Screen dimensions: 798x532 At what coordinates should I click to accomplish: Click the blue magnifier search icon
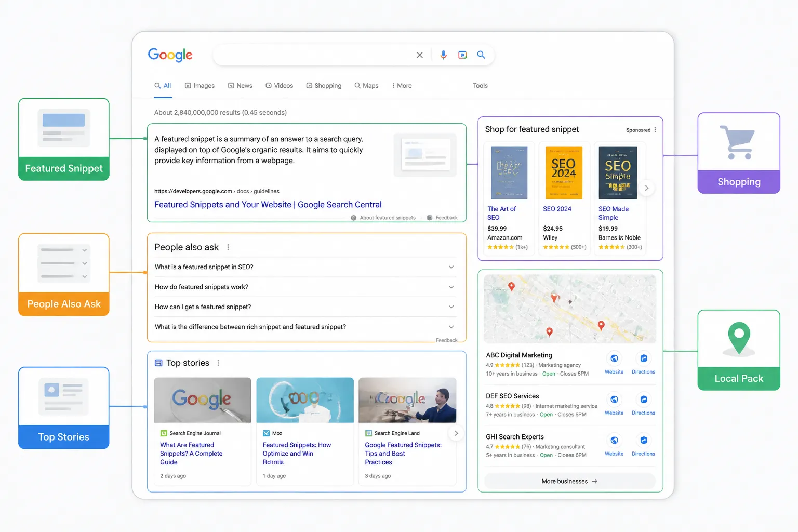pos(481,55)
